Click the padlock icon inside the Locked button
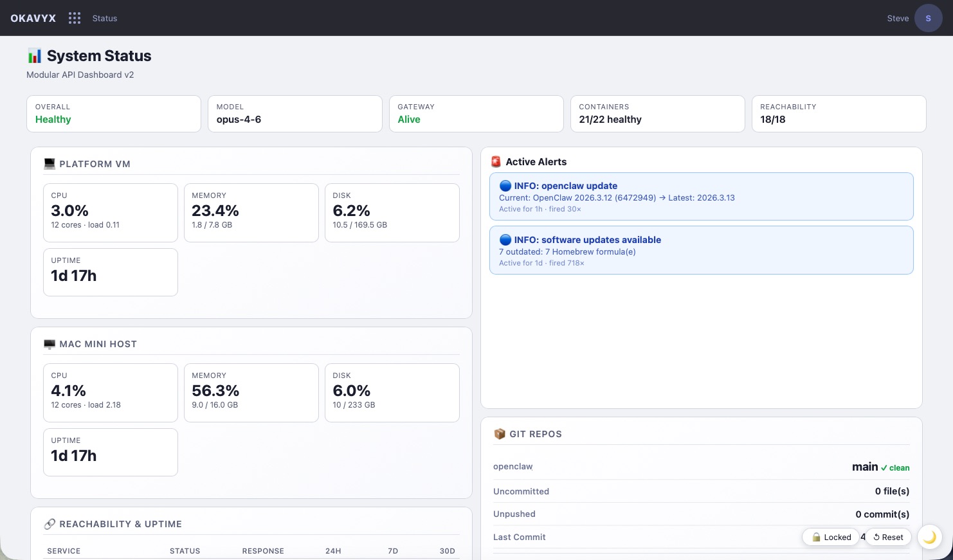Viewport: 953px width, 560px height. [815, 537]
